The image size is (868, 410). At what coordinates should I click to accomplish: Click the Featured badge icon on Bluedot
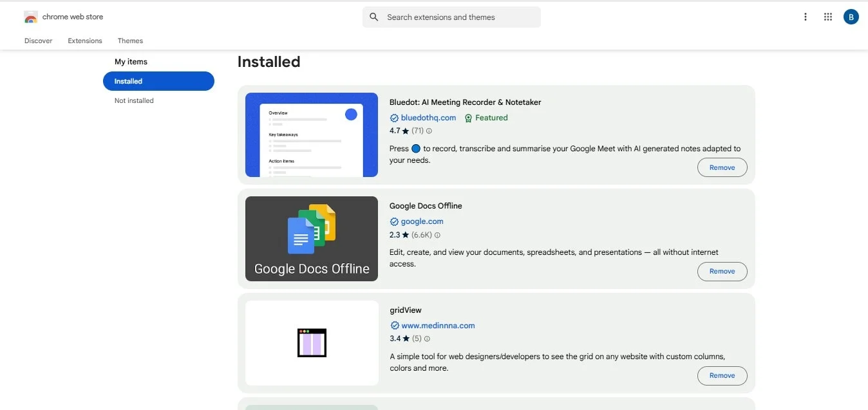click(468, 118)
